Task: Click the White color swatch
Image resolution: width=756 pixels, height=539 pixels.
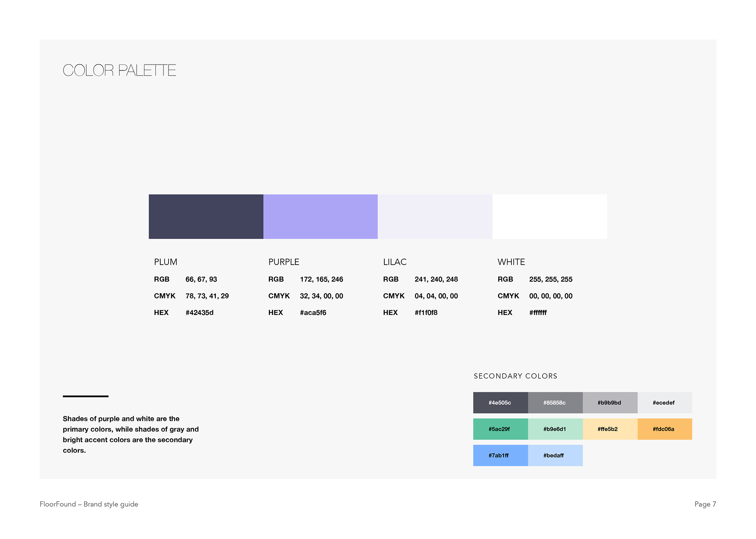Action: pos(550,217)
